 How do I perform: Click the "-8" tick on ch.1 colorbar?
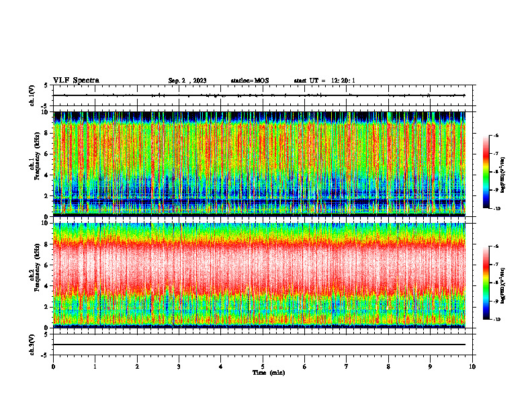pos(496,172)
